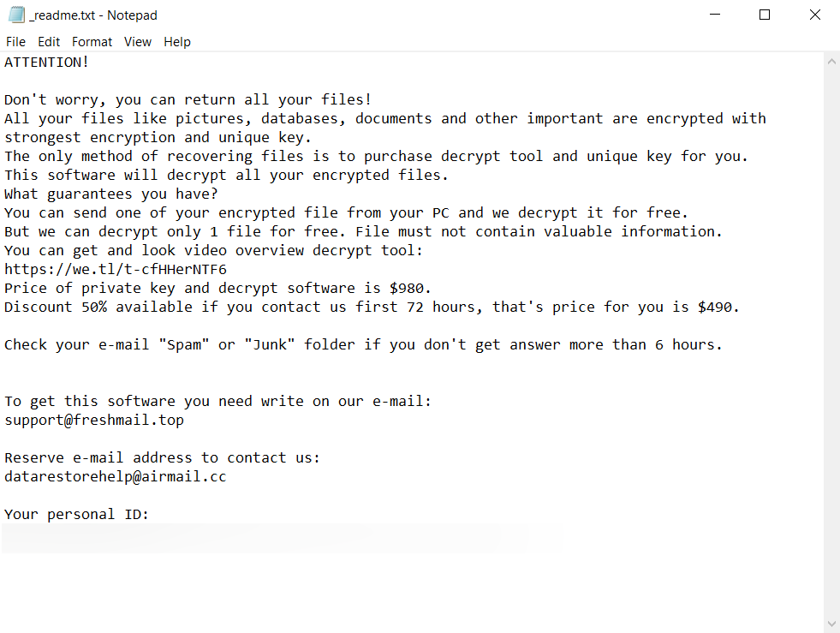The image size is (840, 633).
Task: Click the datarestorehelp@airmail.cc reserve email
Action: 115,476
